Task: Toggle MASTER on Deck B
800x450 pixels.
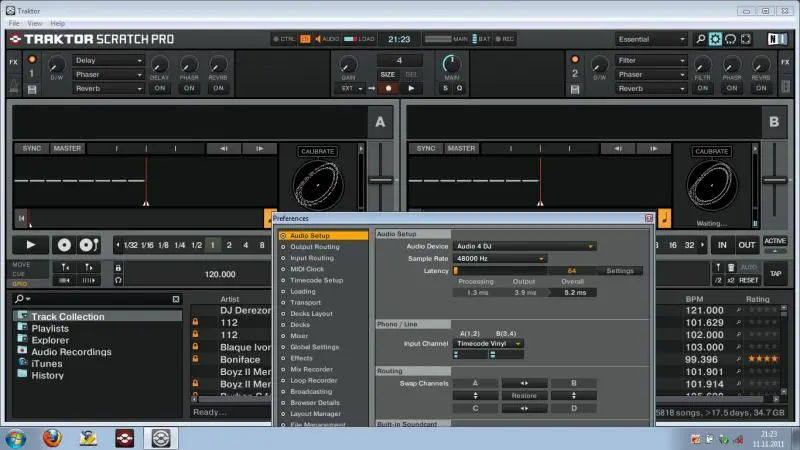Action: (462, 149)
